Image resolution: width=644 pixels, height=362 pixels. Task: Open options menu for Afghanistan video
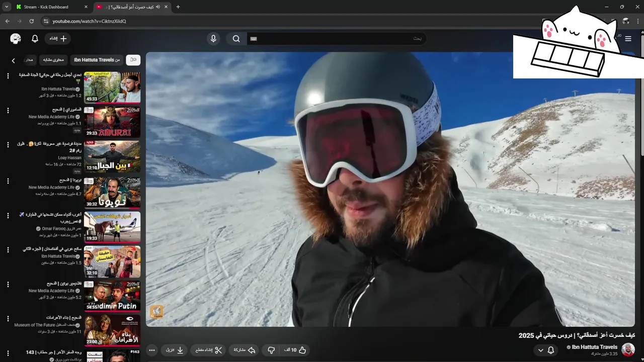(8, 249)
